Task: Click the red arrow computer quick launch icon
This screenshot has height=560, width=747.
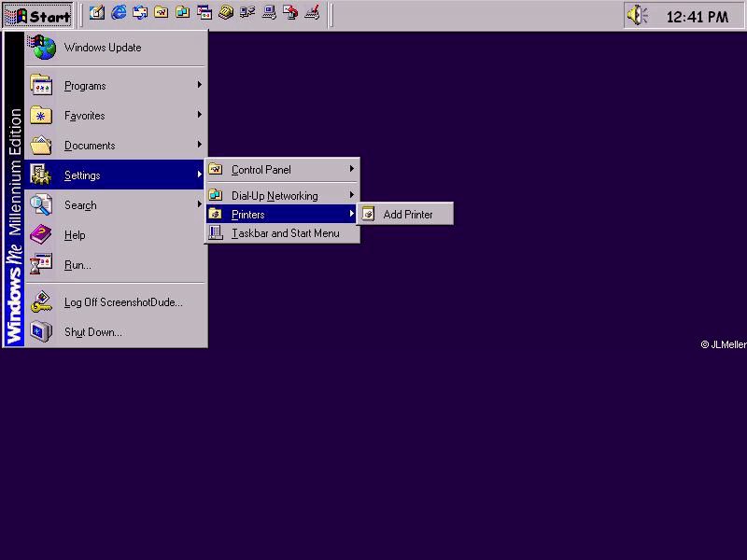Action: 290,13
